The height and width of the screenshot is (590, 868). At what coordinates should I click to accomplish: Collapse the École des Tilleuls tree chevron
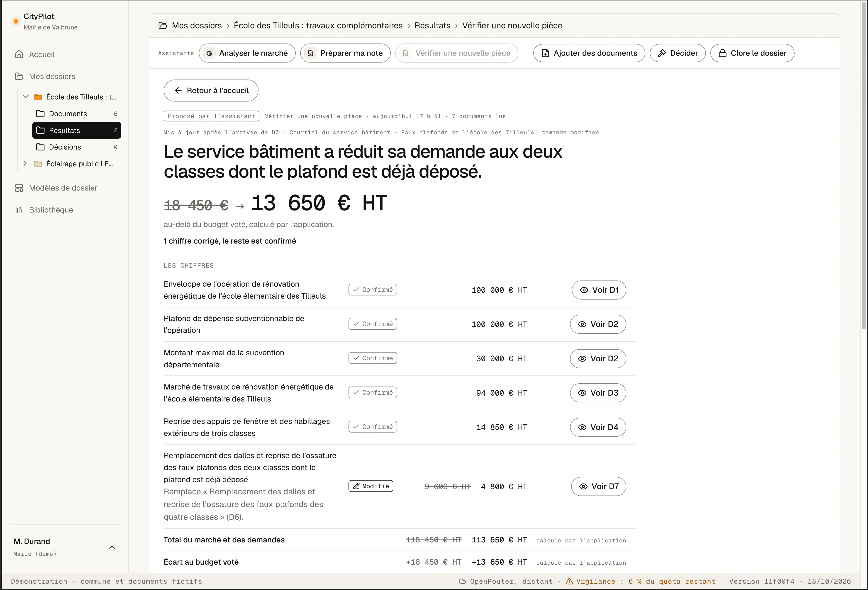pyautogui.click(x=26, y=97)
